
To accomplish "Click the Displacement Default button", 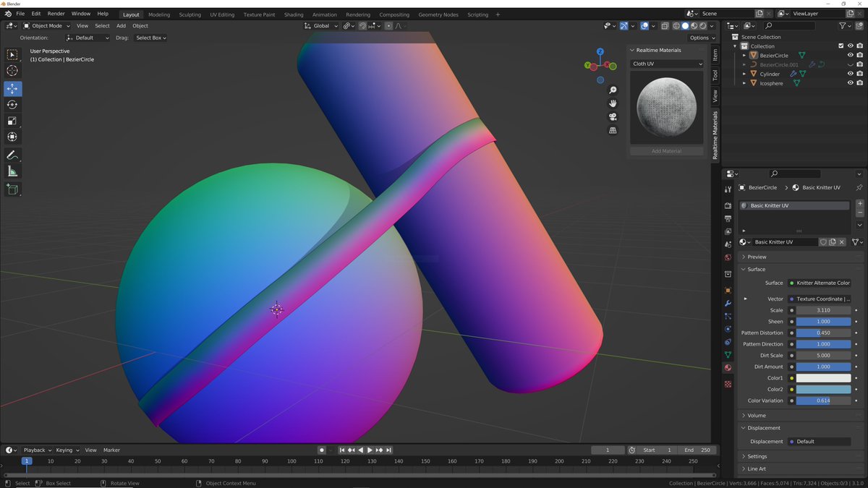I will 820,441.
